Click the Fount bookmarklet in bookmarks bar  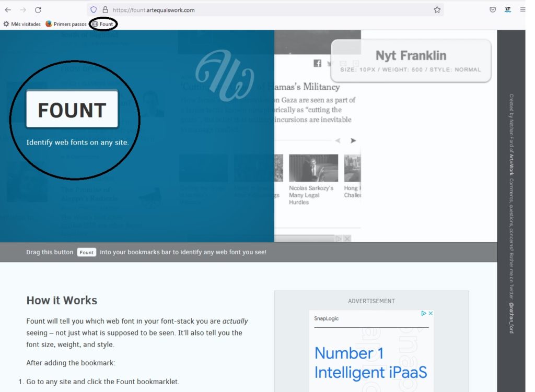click(103, 24)
